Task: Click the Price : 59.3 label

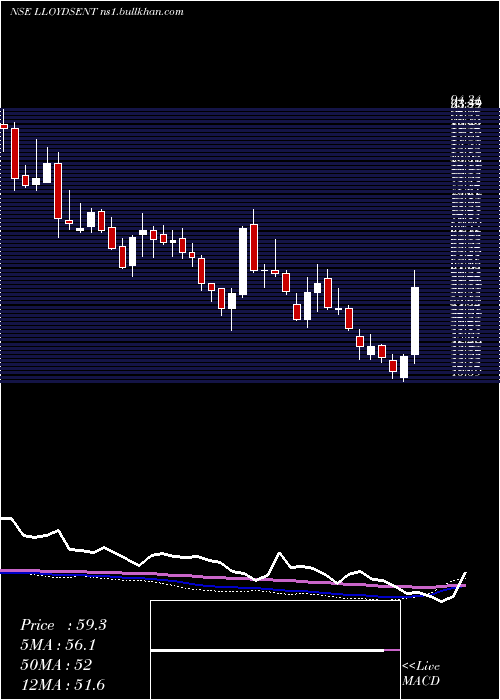Action: pos(63,625)
